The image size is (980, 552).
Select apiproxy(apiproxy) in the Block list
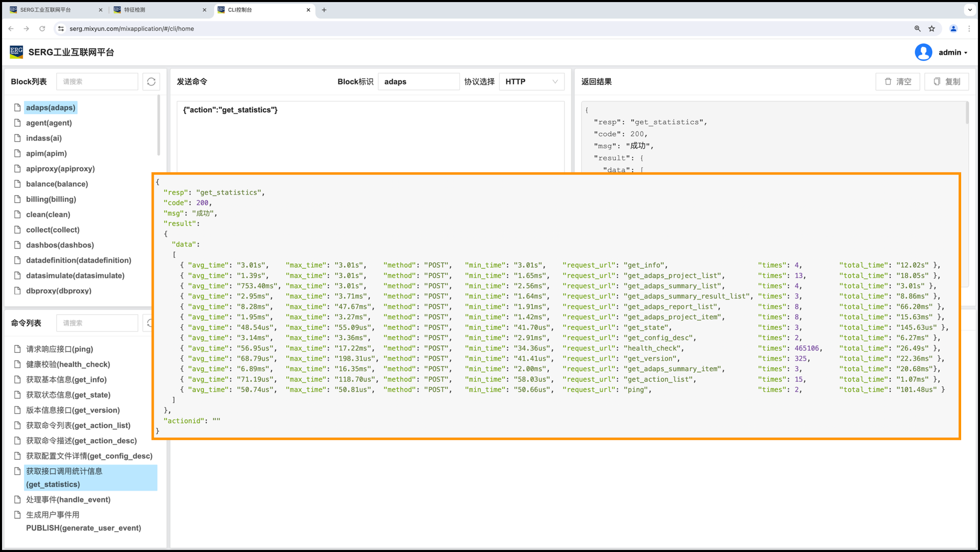pos(60,169)
